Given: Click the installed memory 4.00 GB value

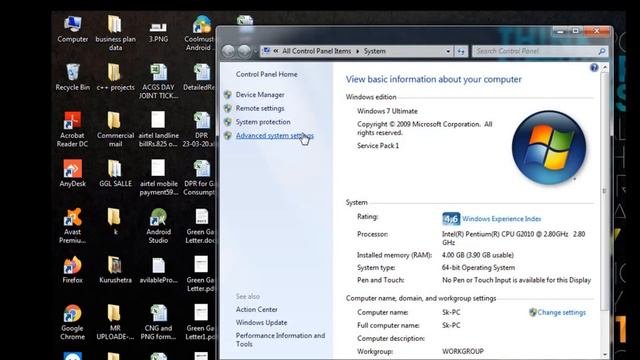Looking at the screenshot, I should click(x=478, y=255).
